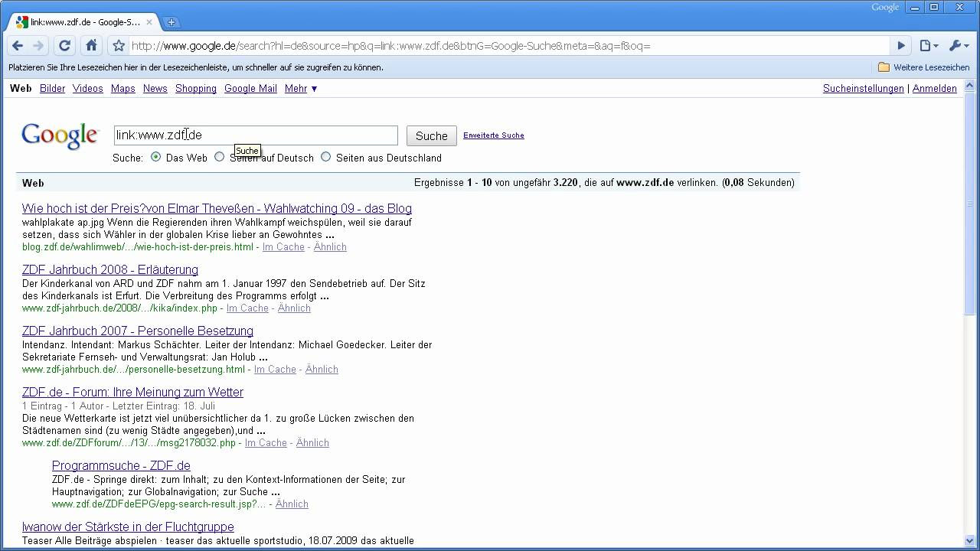Select Seiten aus Deutschland radio option
This screenshot has width=980, height=551.
click(x=326, y=157)
